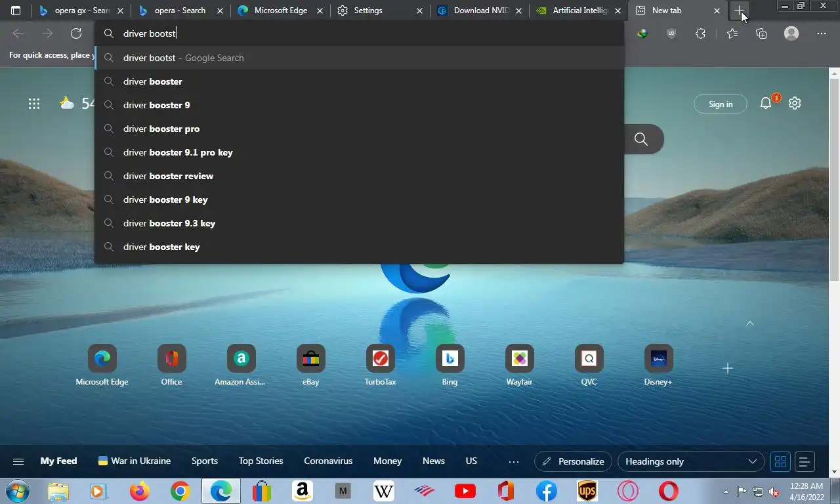Viewport: 840px width, 504px height.
Task: Open the Headings only dropdown
Action: click(x=691, y=461)
